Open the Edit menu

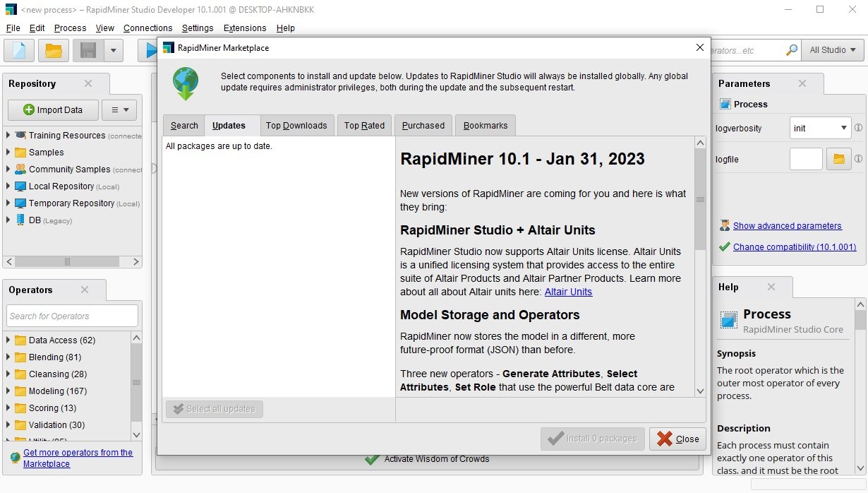pos(37,28)
